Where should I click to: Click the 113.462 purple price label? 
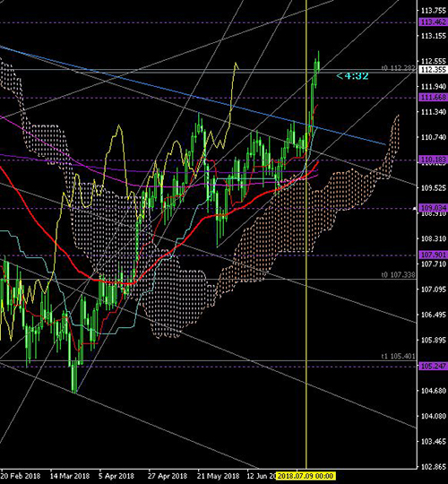tap(433, 22)
